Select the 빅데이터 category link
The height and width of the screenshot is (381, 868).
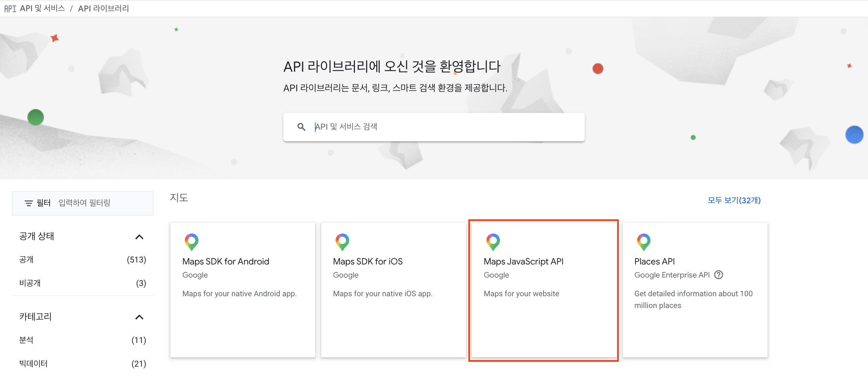[x=33, y=363]
